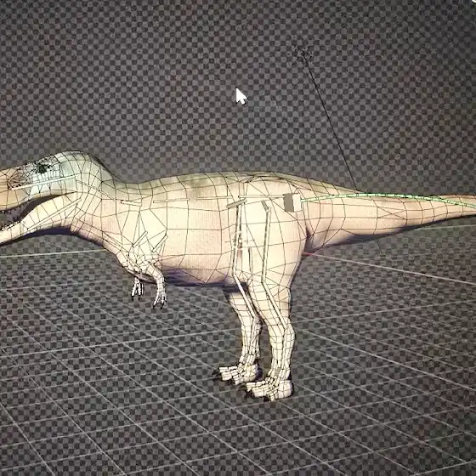
Task: Click the dinosaur's eye mesh
Action: 42,167
